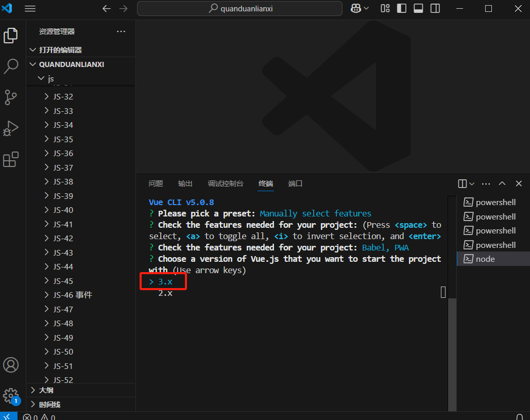
Task: Open the Run and Debug view
Action: point(10,128)
